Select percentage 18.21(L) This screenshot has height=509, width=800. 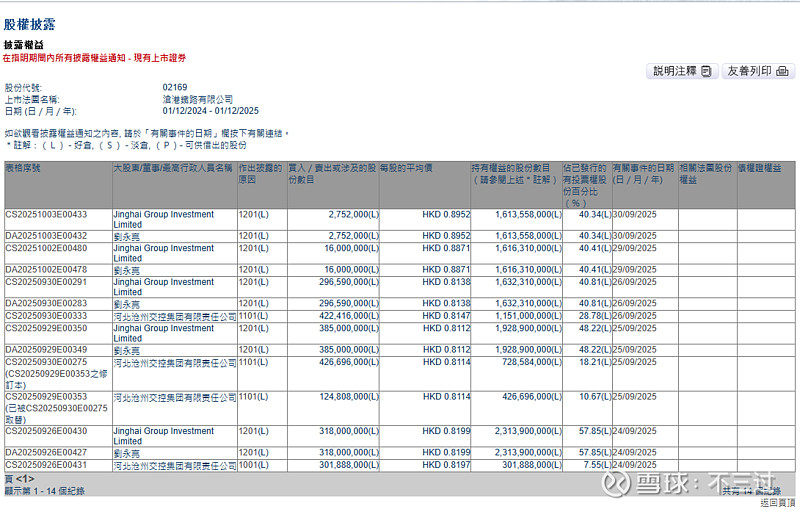pos(595,362)
